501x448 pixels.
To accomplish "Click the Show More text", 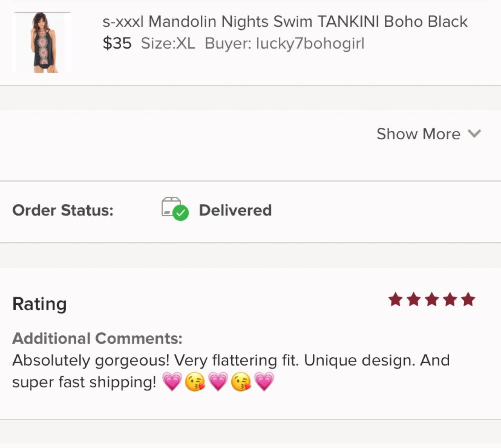I will (418, 134).
